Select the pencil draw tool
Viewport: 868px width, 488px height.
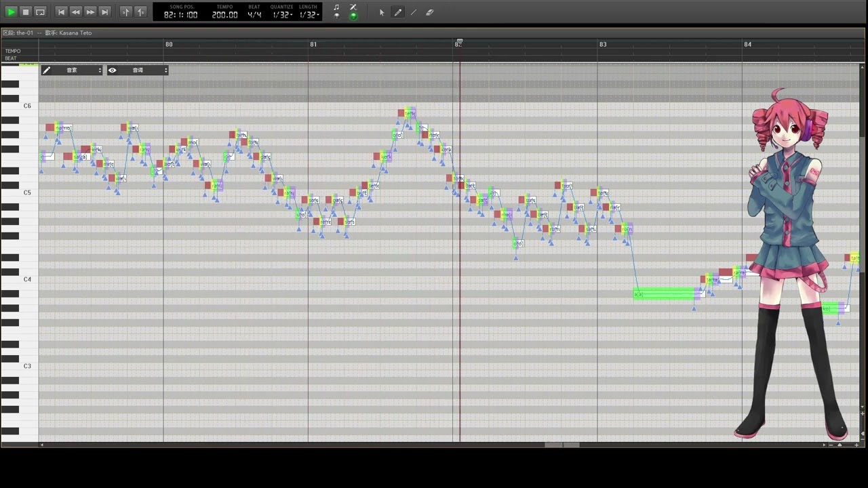pyautogui.click(x=398, y=12)
